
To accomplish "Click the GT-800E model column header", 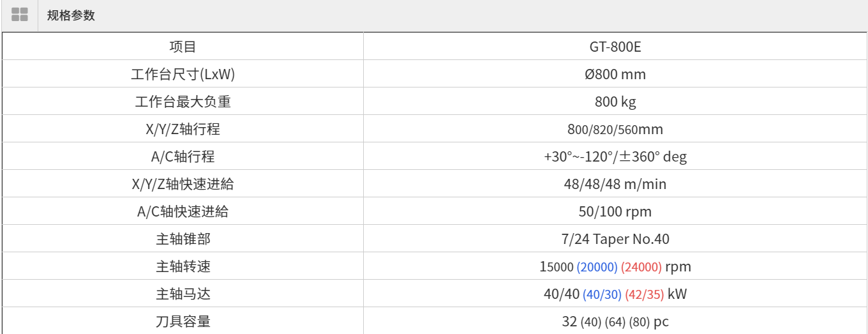I will pyautogui.click(x=615, y=47).
